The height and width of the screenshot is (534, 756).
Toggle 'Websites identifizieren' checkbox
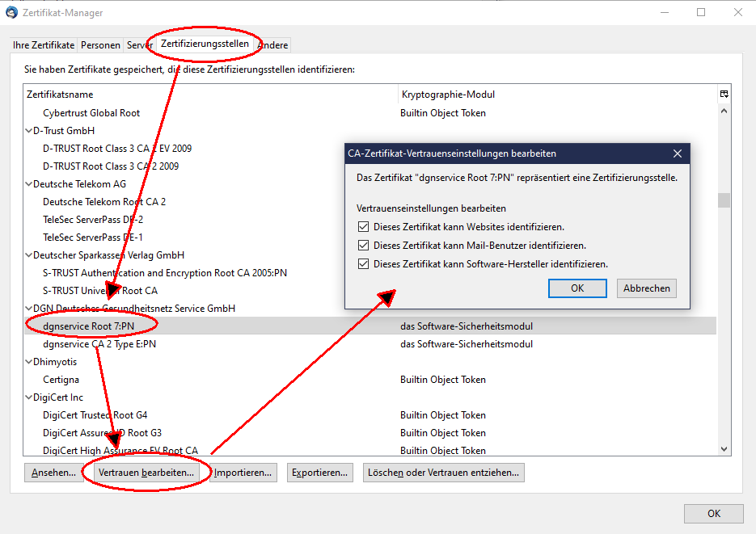[x=364, y=227]
